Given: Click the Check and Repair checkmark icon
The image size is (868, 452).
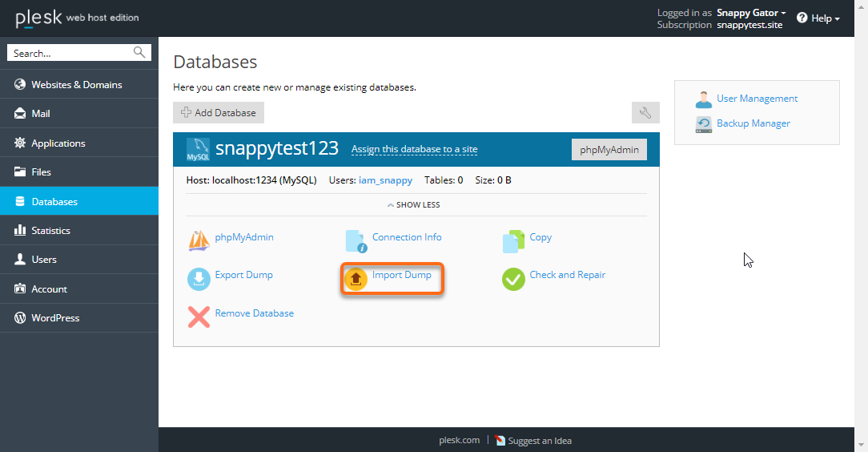Looking at the screenshot, I should point(513,279).
